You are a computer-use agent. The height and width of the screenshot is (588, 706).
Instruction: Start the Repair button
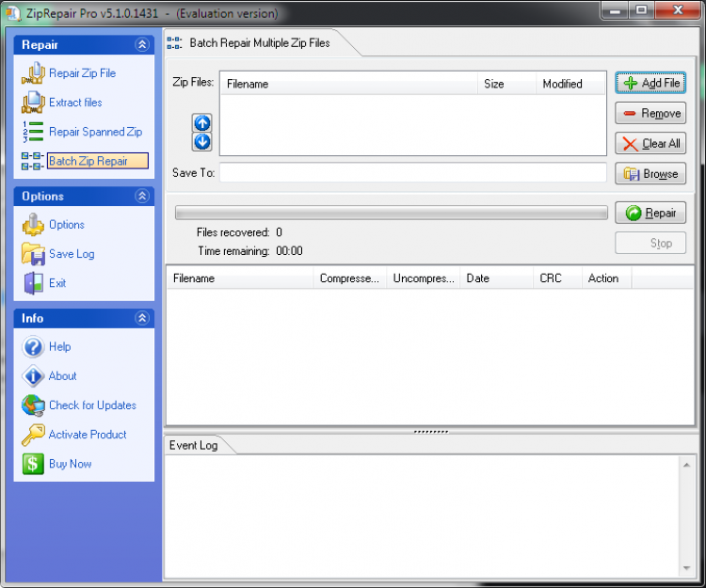pyautogui.click(x=650, y=213)
